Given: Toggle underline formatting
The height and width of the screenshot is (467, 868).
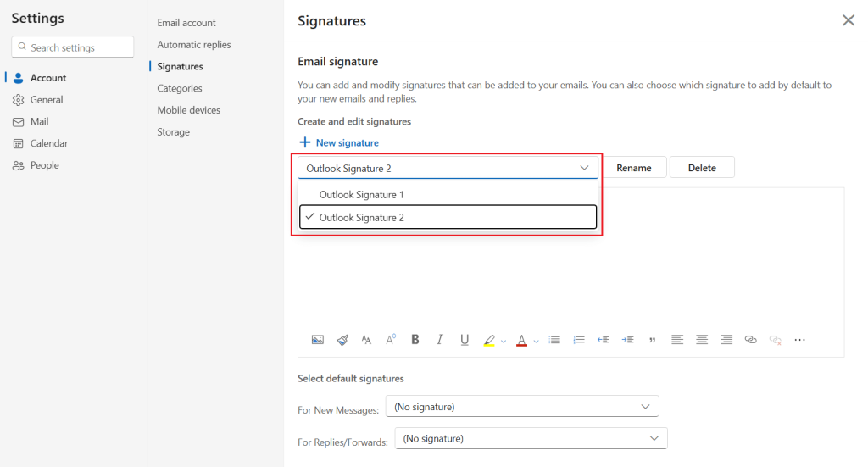Looking at the screenshot, I should (x=465, y=340).
